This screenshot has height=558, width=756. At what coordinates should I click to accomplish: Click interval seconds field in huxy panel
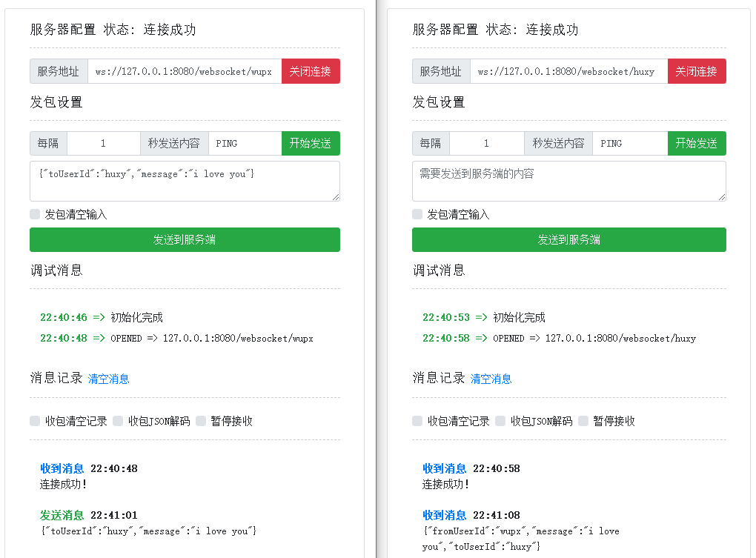pyautogui.click(x=487, y=143)
